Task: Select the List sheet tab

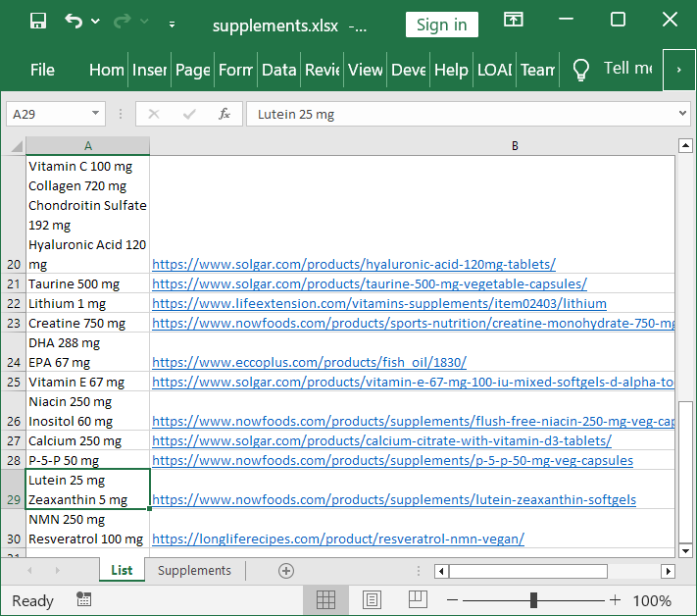Action: pos(122,570)
